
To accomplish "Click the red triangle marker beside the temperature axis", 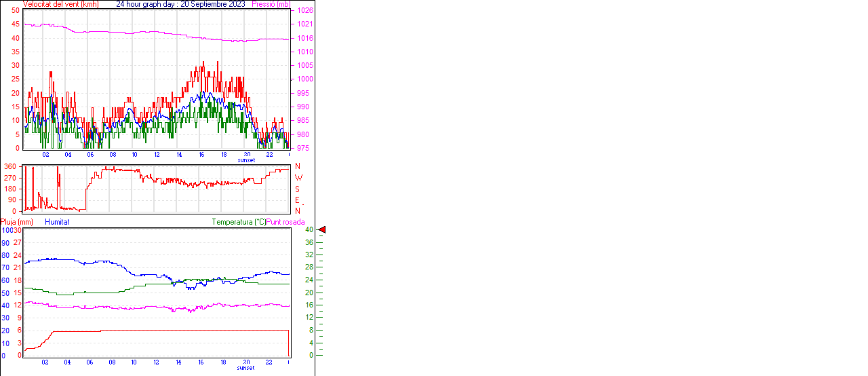I will coord(322,230).
